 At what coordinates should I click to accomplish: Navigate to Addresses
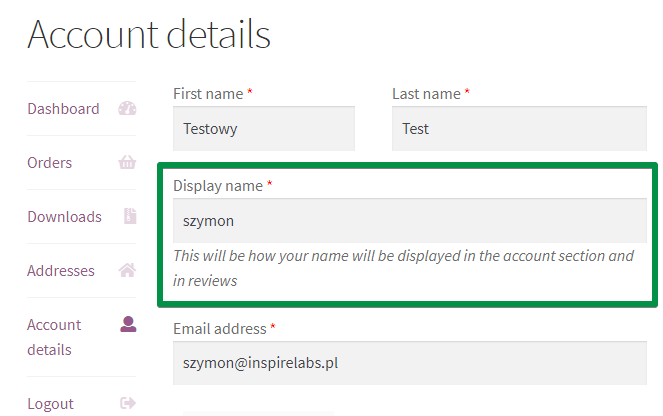tap(61, 271)
